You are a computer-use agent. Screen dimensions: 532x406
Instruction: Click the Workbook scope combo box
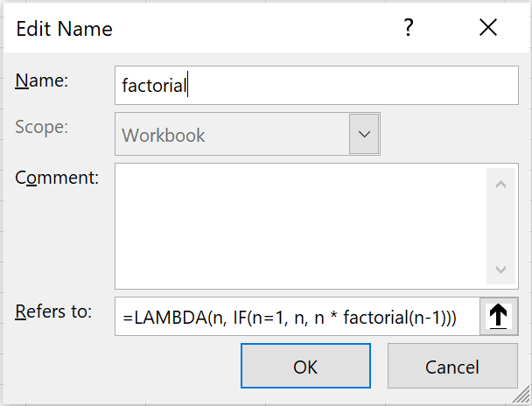point(232,135)
